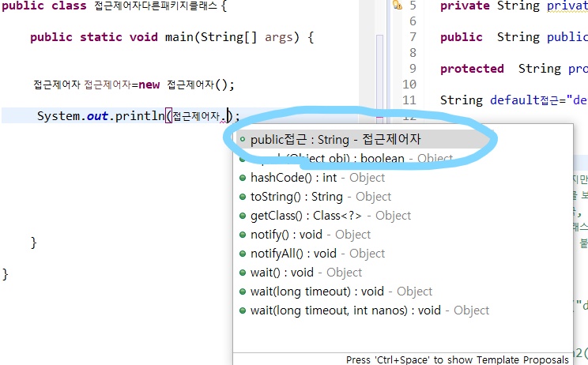Click green icon beside wait(long timeout)
588x365 pixels.
click(243, 292)
